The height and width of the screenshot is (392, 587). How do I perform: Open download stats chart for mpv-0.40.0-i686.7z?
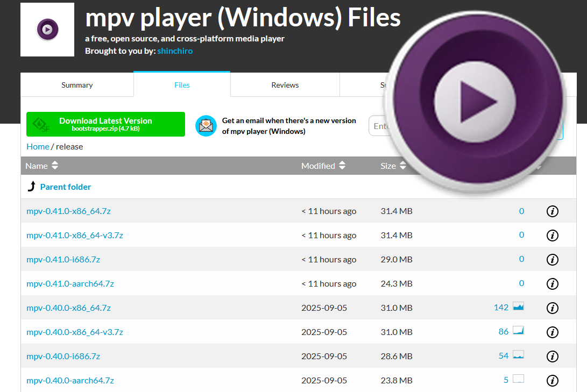[x=519, y=354]
